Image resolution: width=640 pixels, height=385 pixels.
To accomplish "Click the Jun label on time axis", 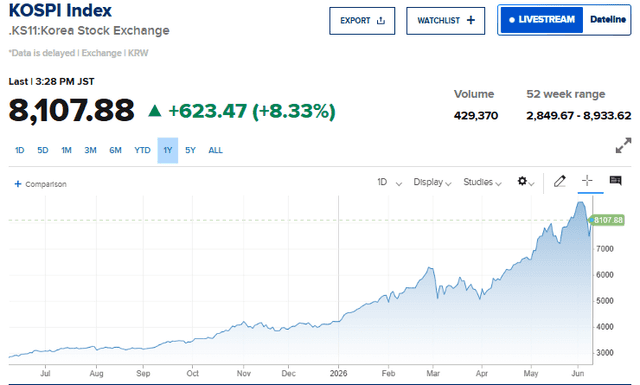I will click(578, 373).
